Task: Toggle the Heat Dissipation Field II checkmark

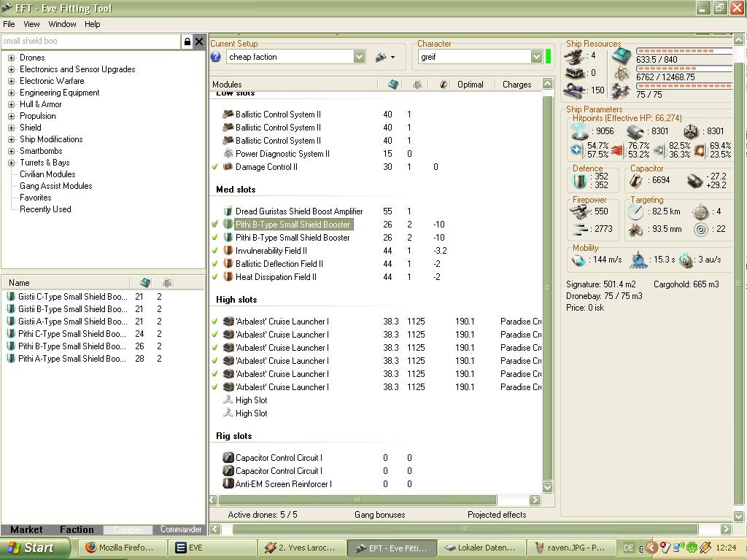Action: click(x=215, y=277)
